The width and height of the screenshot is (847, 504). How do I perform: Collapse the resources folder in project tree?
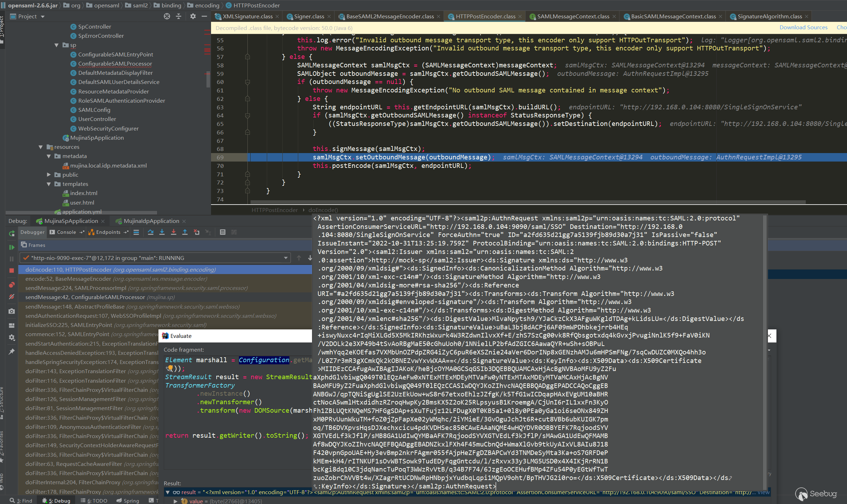point(41,147)
